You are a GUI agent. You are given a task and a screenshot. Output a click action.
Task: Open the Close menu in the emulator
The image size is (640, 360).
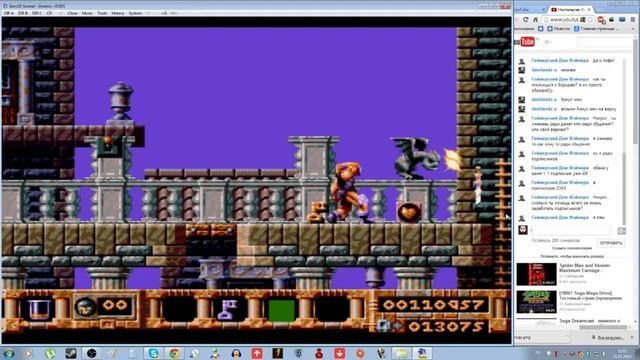pyautogui.click(x=72, y=13)
